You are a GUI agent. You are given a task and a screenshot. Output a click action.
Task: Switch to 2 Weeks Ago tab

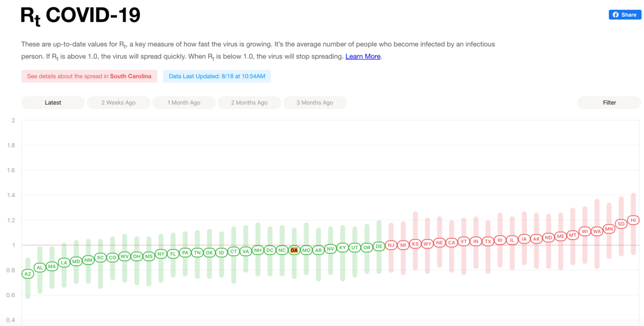click(x=119, y=103)
